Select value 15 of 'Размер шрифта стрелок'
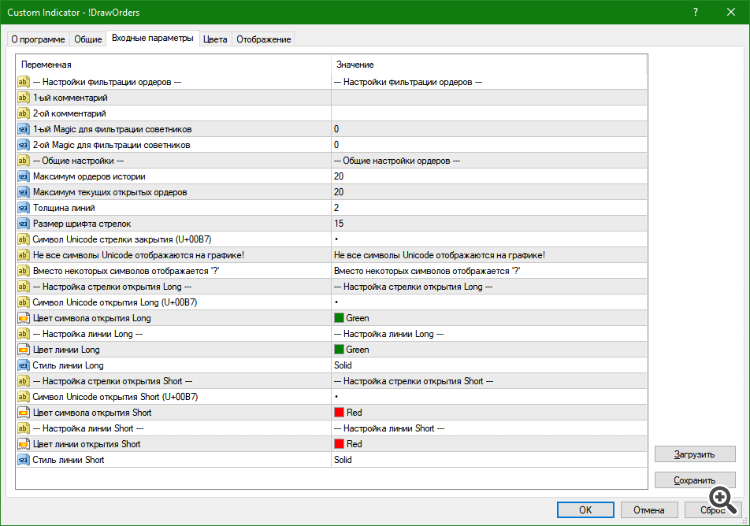The height and width of the screenshot is (526, 750). pos(339,224)
